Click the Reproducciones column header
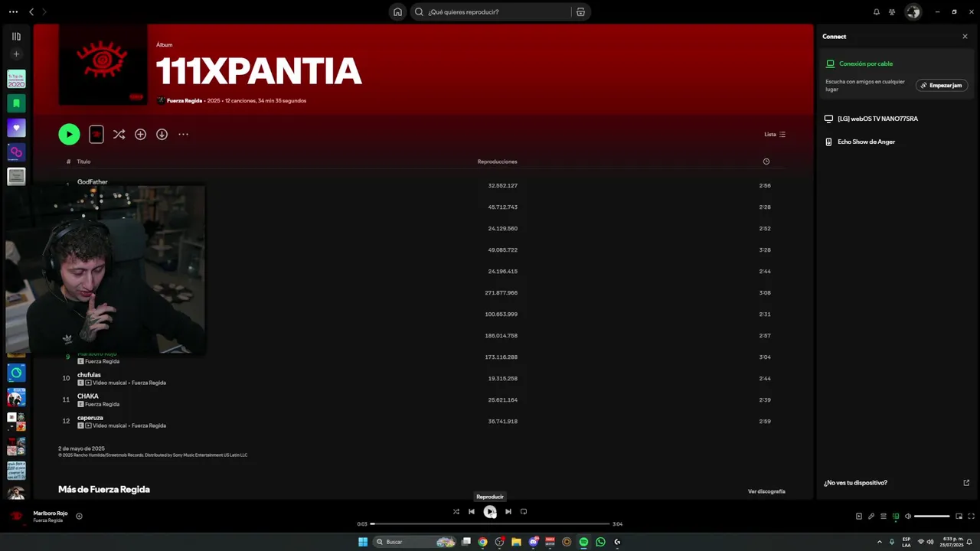The width and height of the screenshot is (980, 551). pos(497,161)
